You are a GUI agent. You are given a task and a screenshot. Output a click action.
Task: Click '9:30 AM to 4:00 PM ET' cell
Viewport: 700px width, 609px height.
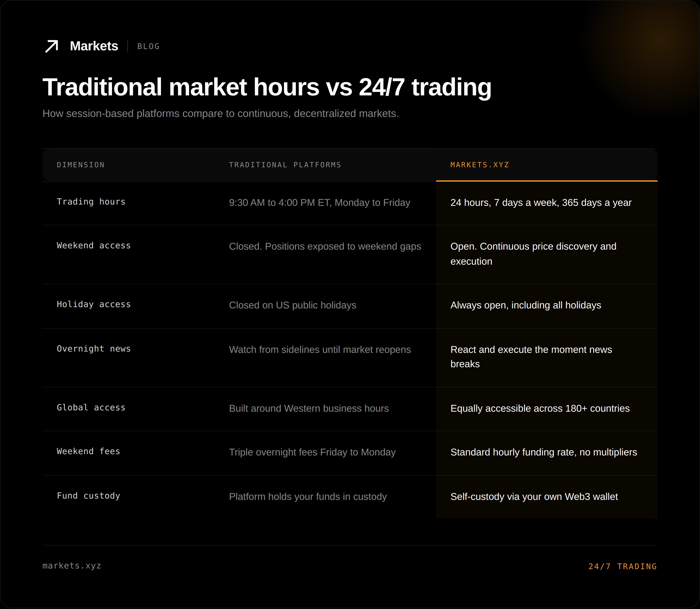coord(320,203)
